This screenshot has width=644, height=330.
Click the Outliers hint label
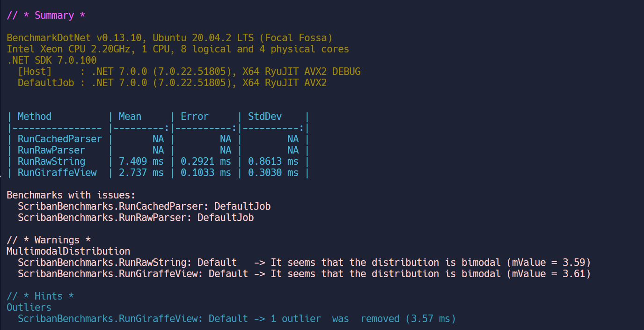point(29,308)
